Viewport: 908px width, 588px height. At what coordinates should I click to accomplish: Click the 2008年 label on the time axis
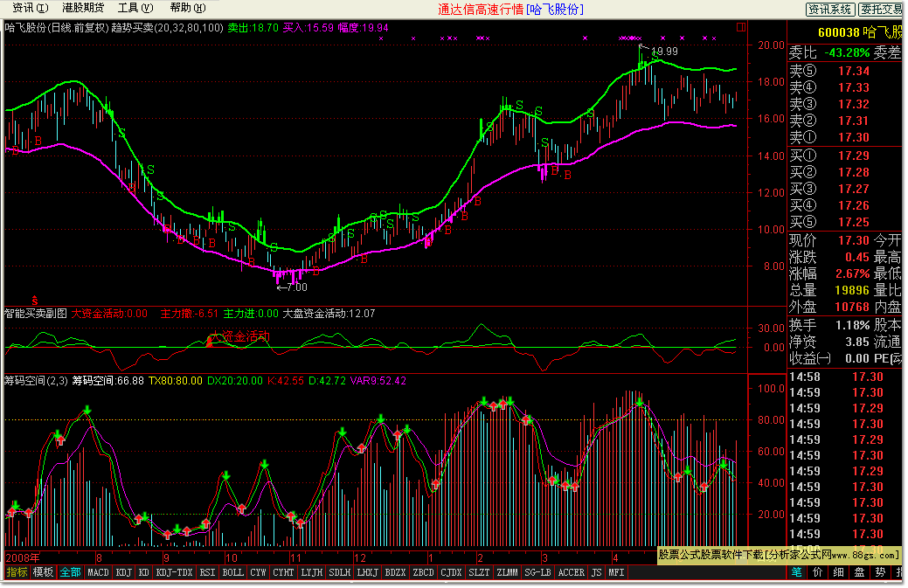coord(23,558)
